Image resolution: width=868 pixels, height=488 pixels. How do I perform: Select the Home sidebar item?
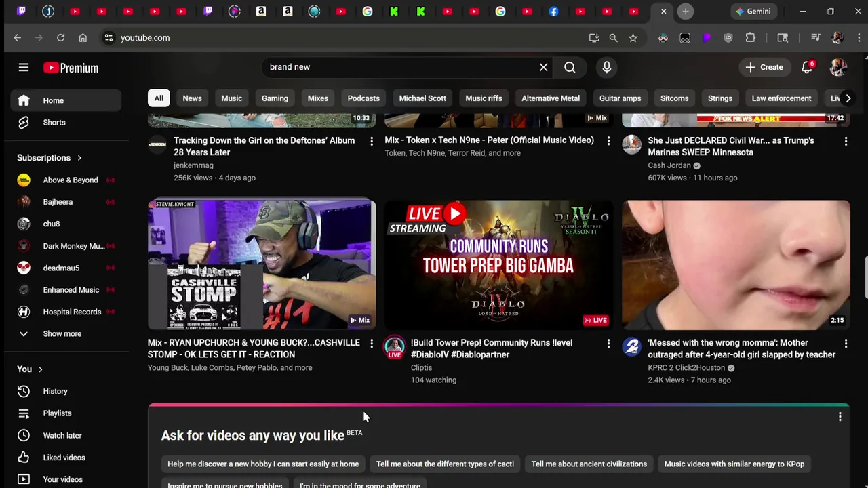pos(66,100)
